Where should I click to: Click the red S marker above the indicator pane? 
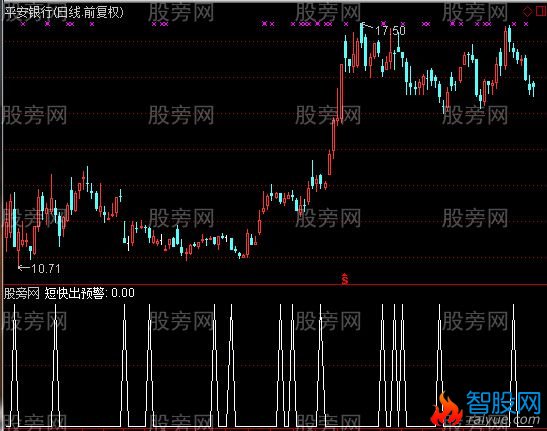(x=345, y=279)
